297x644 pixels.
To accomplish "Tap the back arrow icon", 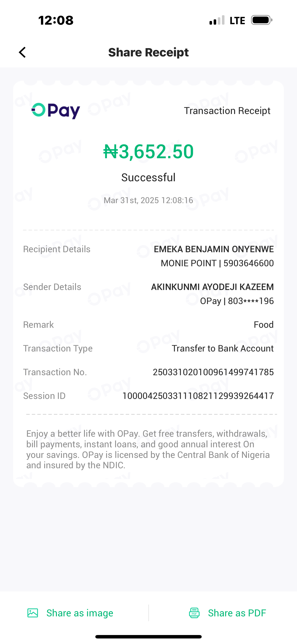I will point(23,52).
